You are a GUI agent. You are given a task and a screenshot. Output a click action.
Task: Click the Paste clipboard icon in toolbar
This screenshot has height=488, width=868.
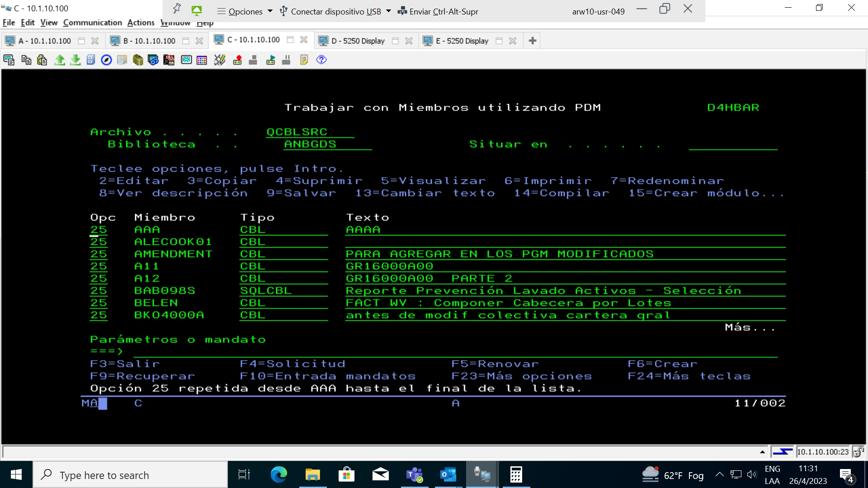[x=42, y=60]
